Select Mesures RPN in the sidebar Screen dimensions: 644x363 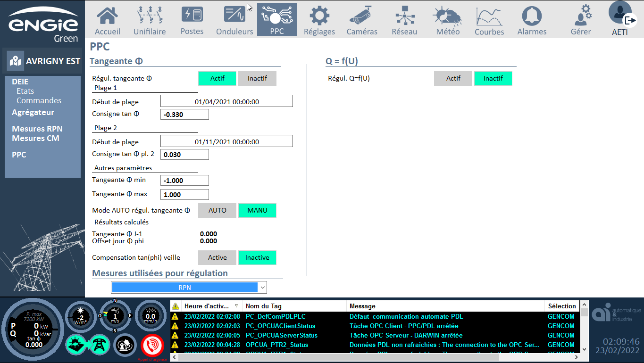click(37, 129)
